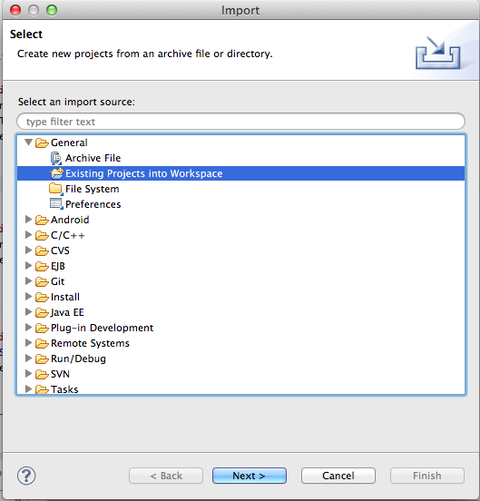Expand the Java EE category

click(x=28, y=312)
